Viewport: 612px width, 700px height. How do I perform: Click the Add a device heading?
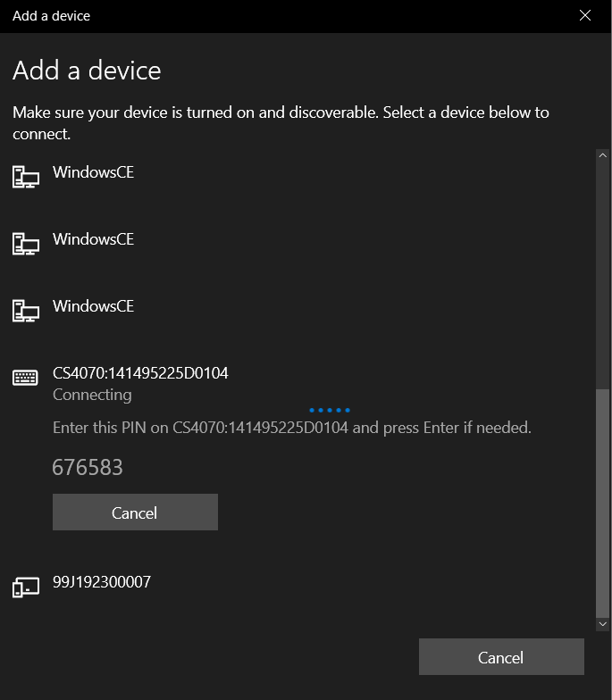87,71
